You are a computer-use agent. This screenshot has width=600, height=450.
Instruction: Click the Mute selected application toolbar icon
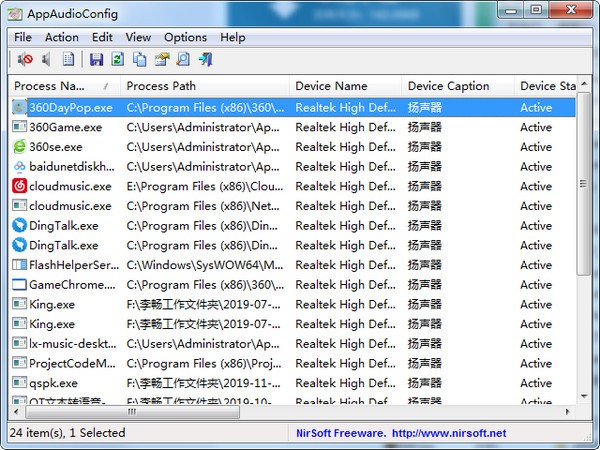pos(24,60)
